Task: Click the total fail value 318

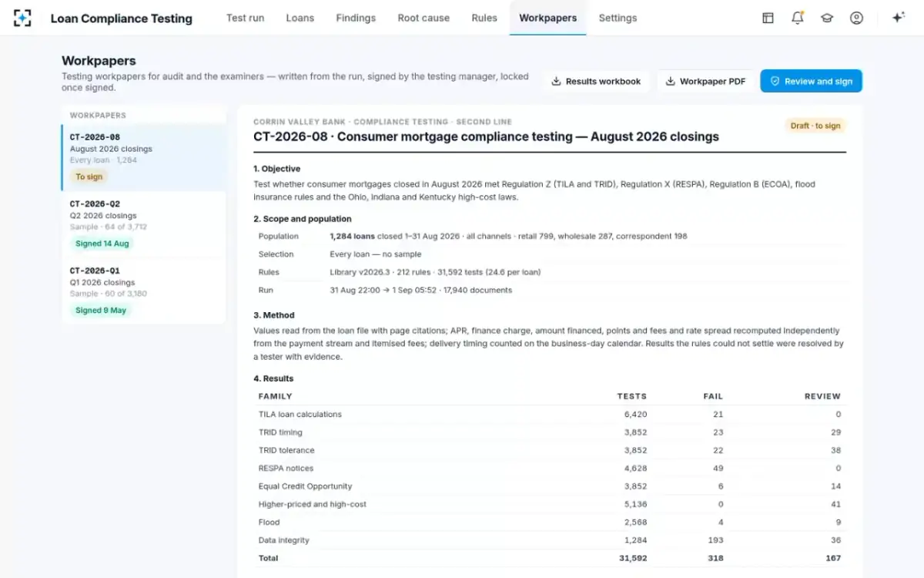Action: pyautogui.click(x=715, y=558)
